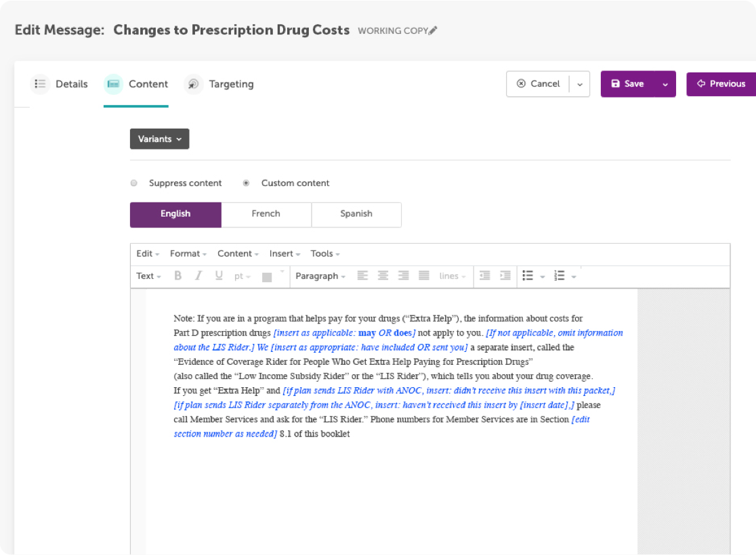The height and width of the screenshot is (555, 756).
Task: Open the Paragraph style dropdown
Action: coord(320,276)
